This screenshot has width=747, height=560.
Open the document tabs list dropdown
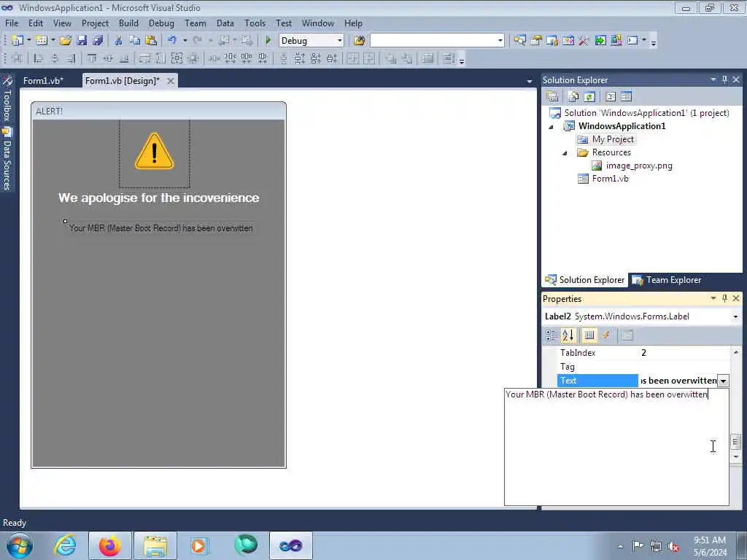point(530,82)
